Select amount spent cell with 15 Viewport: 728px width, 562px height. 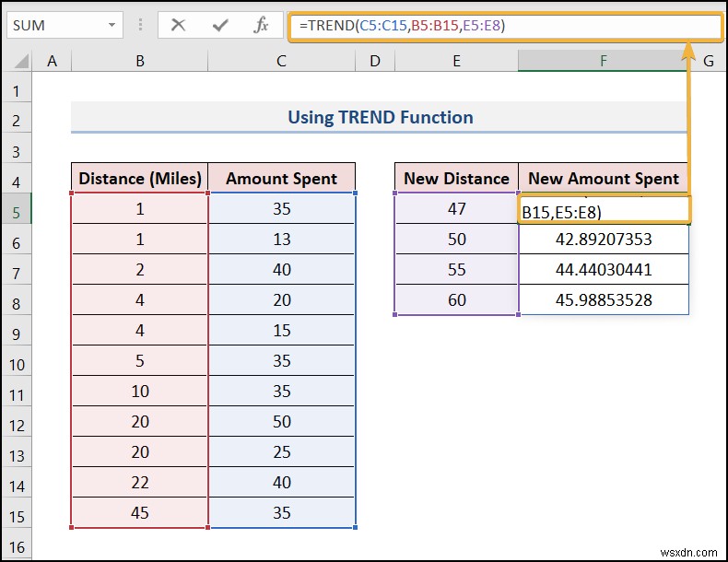[x=281, y=330]
